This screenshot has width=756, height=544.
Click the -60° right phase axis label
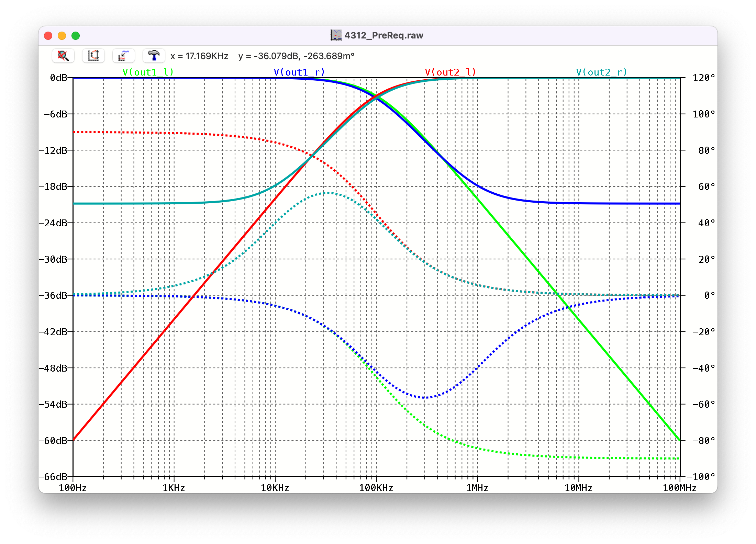(x=704, y=404)
